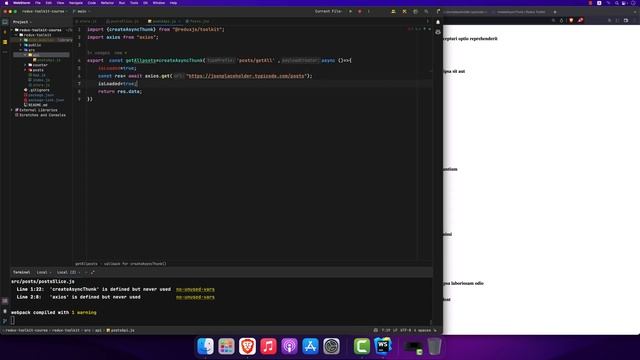This screenshot has height=360, width=640.
Task: Collapse the src folder in project tree
Action: pyautogui.click(x=21, y=50)
